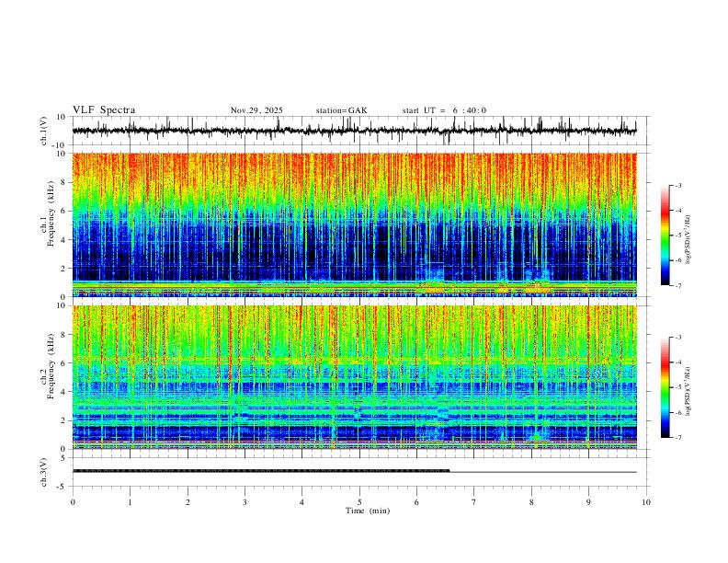The width and height of the screenshot is (728, 563).
Task: Click the -4 tick on ch.2 color bar
Action: point(677,362)
